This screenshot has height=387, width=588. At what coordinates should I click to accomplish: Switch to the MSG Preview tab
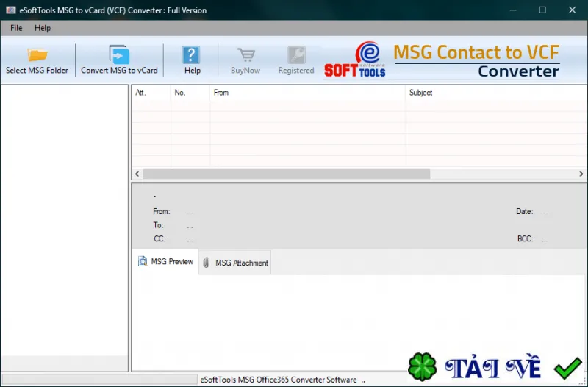coord(165,262)
